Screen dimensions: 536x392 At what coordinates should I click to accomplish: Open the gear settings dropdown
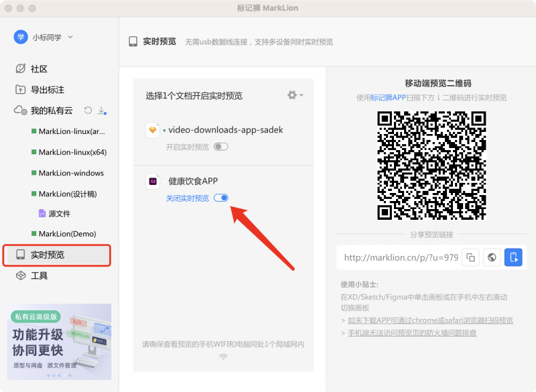[293, 95]
